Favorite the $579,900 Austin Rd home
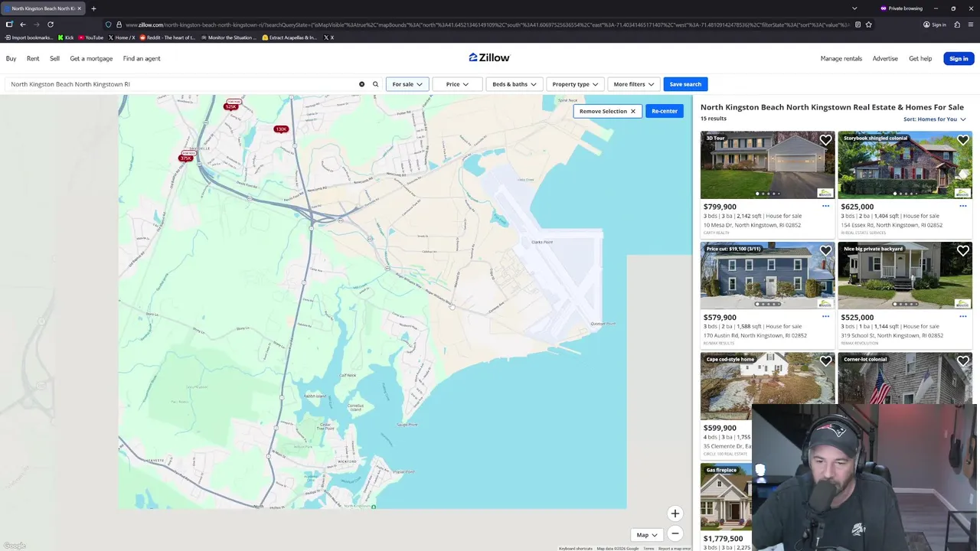980x551 pixels. (825, 251)
